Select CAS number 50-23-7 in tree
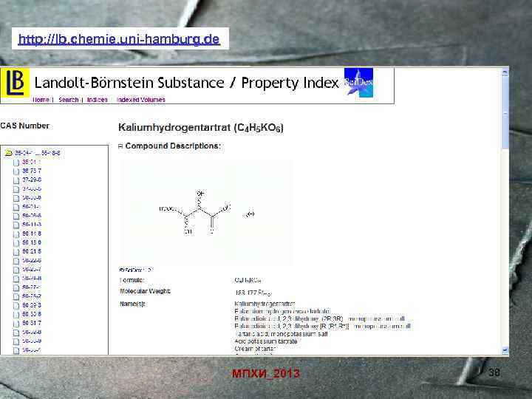 32,269
